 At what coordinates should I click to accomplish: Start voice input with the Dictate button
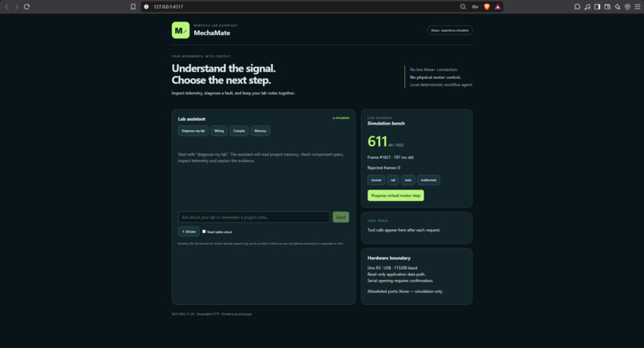[189, 231]
